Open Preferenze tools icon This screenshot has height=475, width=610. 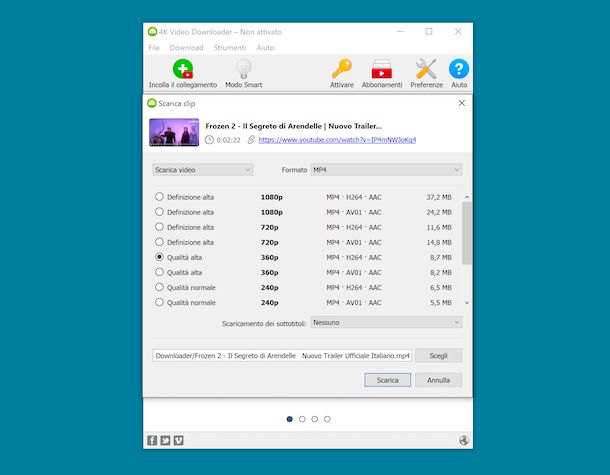[x=426, y=69]
